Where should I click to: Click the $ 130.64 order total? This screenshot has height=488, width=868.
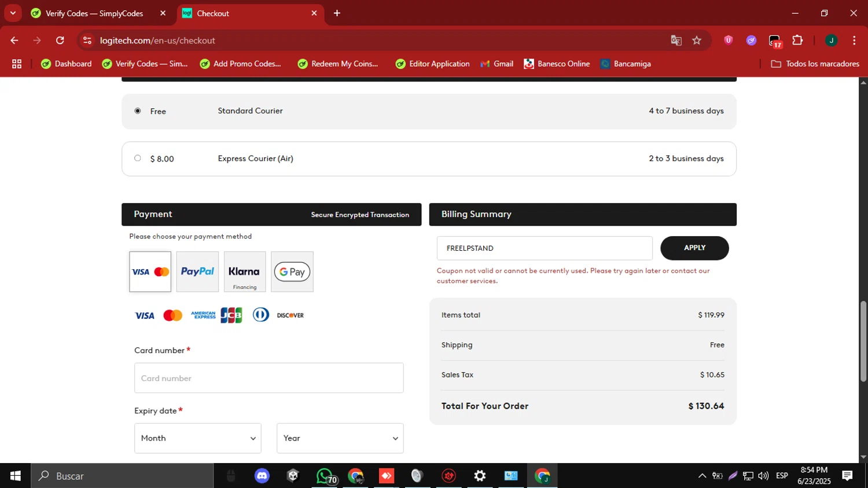[706, 406]
